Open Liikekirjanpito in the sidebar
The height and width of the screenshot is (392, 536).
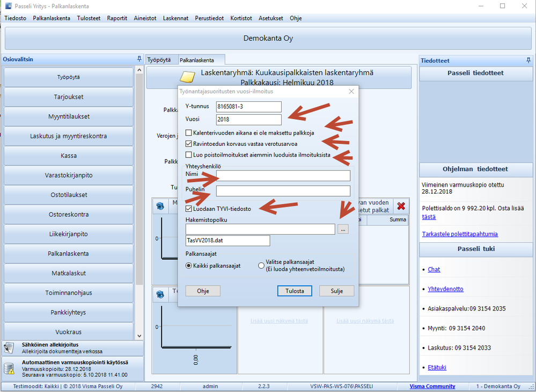[x=68, y=234]
